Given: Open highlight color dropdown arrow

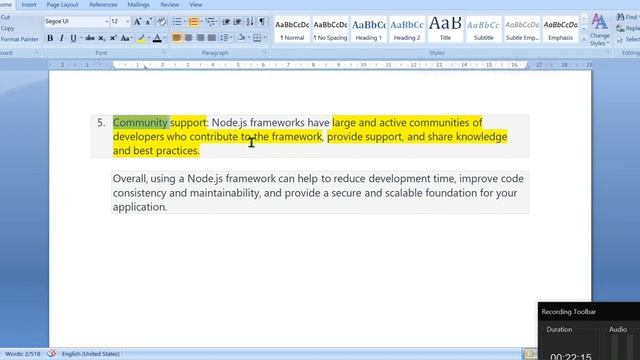Looking at the screenshot, I should 148,38.
